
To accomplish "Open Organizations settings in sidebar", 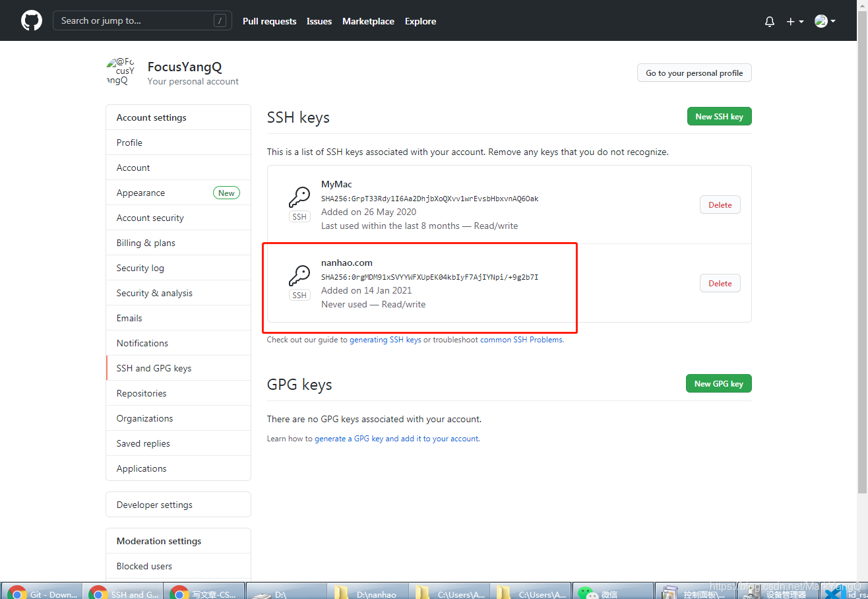I will (x=178, y=418).
